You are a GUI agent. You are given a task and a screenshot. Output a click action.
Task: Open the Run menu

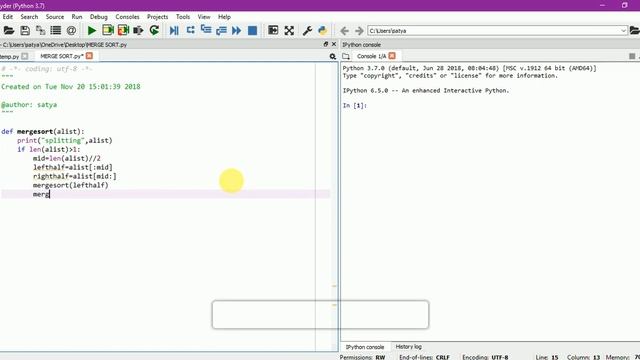77,17
